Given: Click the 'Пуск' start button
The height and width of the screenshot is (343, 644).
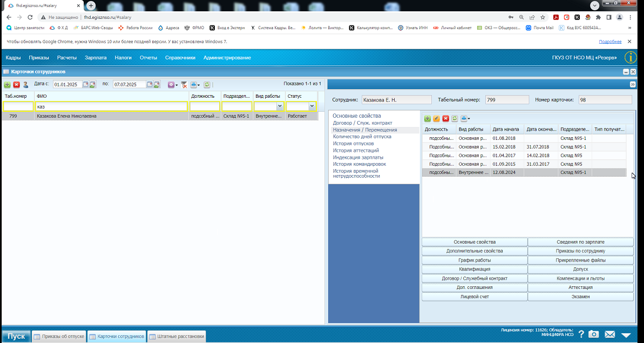Looking at the screenshot, I should coord(16,336).
